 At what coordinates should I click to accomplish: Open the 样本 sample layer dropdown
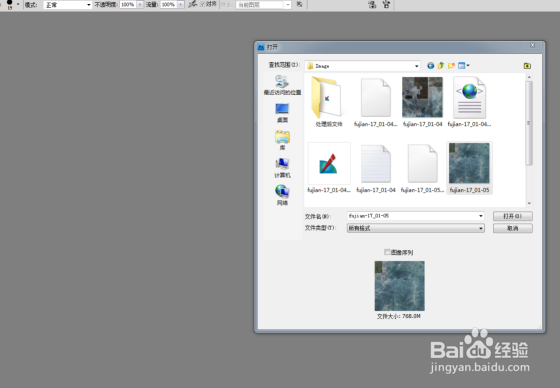pyautogui.click(x=264, y=5)
